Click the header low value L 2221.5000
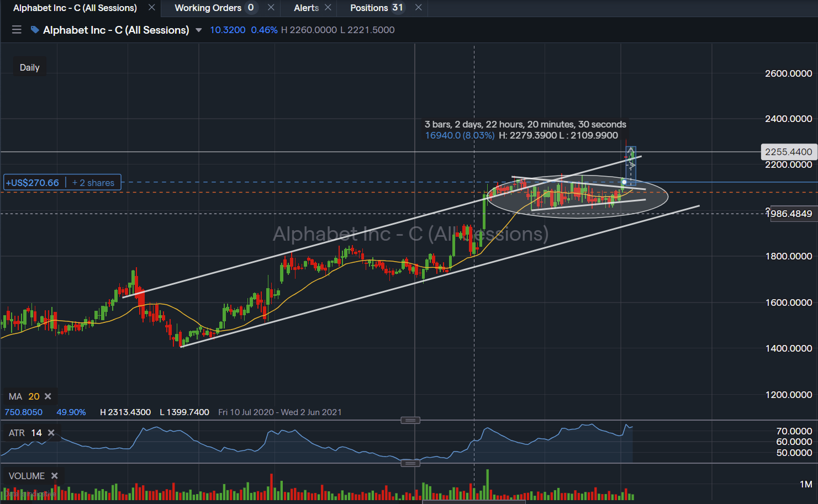This screenshot has width=818, height=504. pyautogui.click(x=367, y=30)
